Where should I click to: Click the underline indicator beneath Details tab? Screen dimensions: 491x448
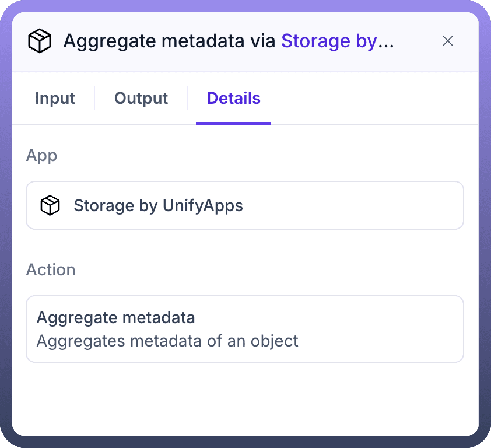(x=234, y=124)
